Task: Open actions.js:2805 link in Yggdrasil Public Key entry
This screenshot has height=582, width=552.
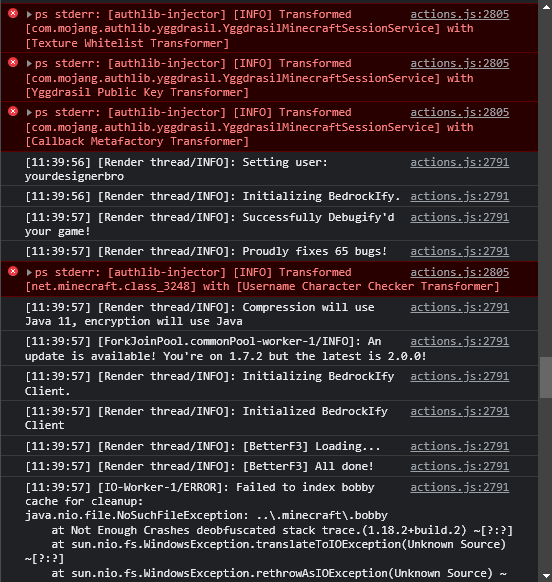Action: coord(460,63)
